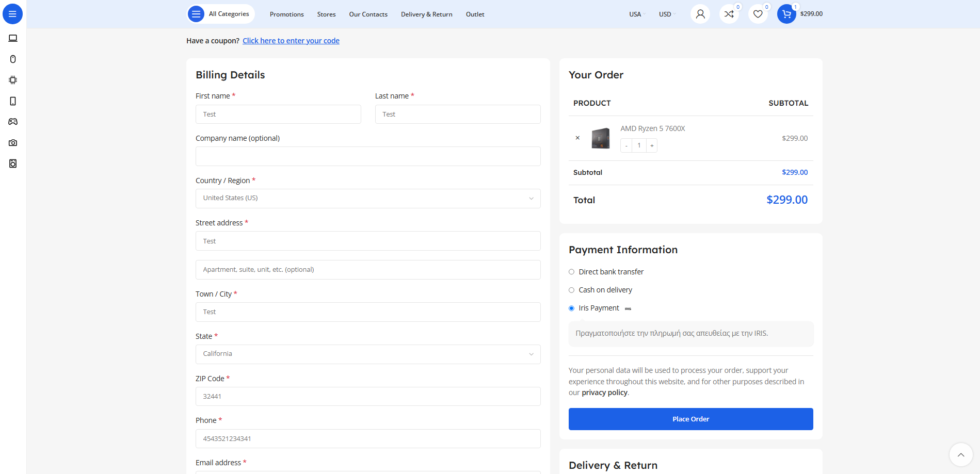Click the coupon code entry link
The image size is (980, 474).
coord(291,41)
